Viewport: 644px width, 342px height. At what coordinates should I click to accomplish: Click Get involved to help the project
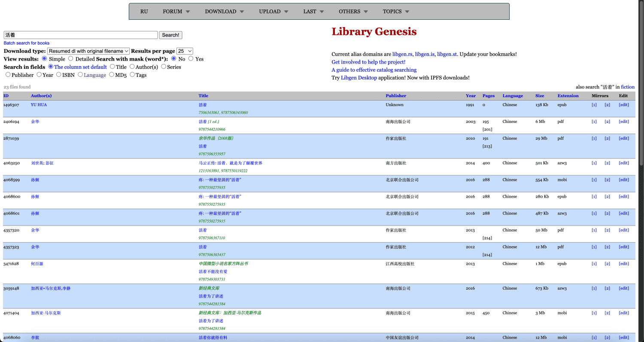368,62
